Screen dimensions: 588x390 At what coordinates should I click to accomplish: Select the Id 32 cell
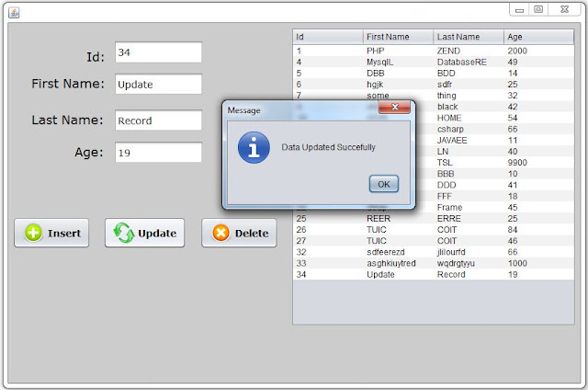(x=328, y=252)
